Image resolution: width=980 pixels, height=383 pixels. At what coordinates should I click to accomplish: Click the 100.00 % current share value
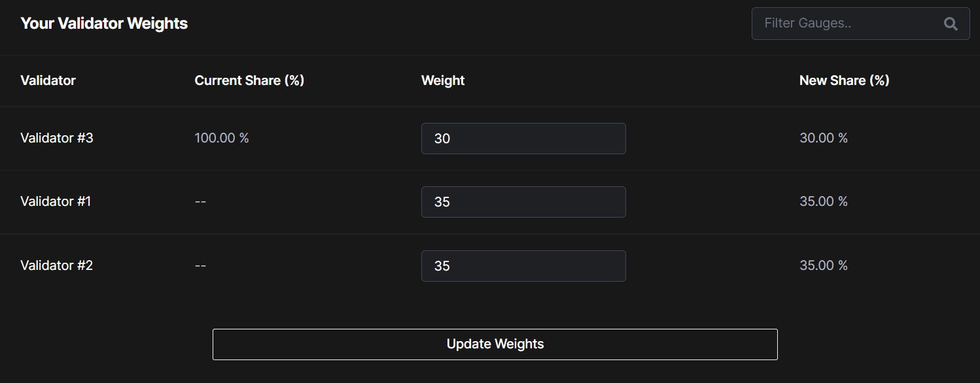[x=222, y=138]
